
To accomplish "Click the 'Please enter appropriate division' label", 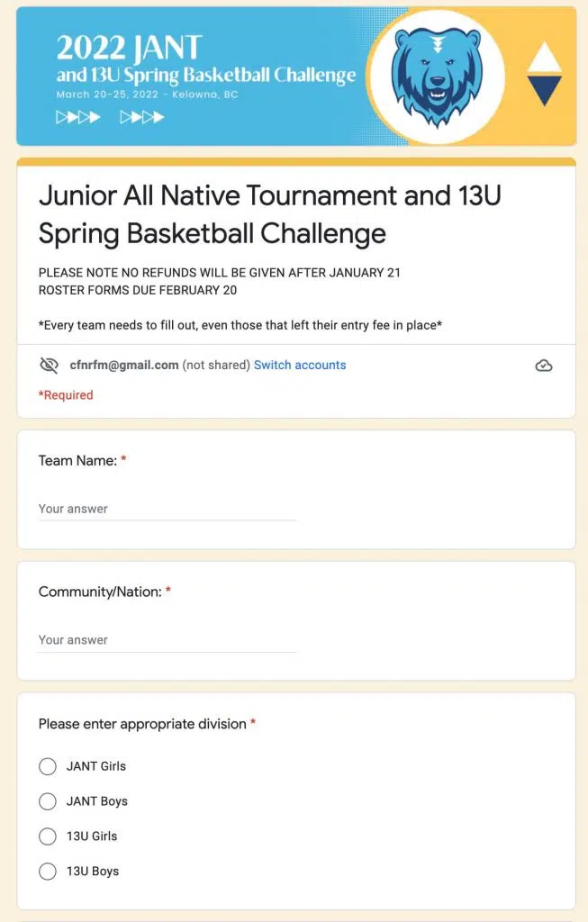I will 142,724.
